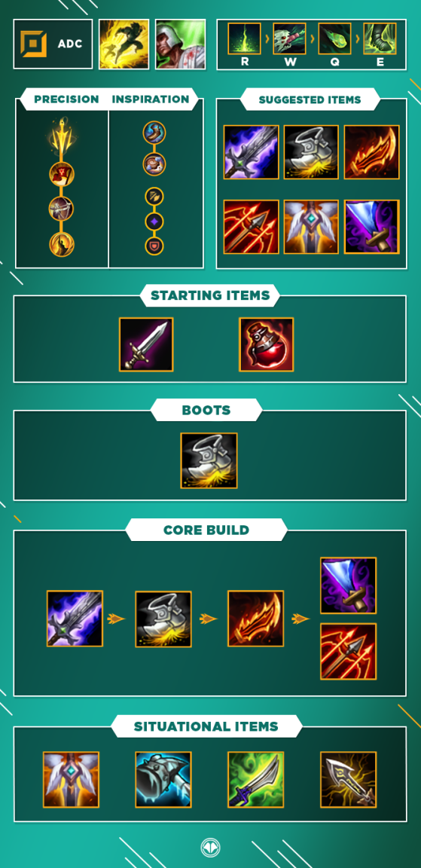Image resolution: width=421 pixels, height=868 pixels.
Task: Click the Long Sword in Starting Items
Action: click(x=146, y=344)
